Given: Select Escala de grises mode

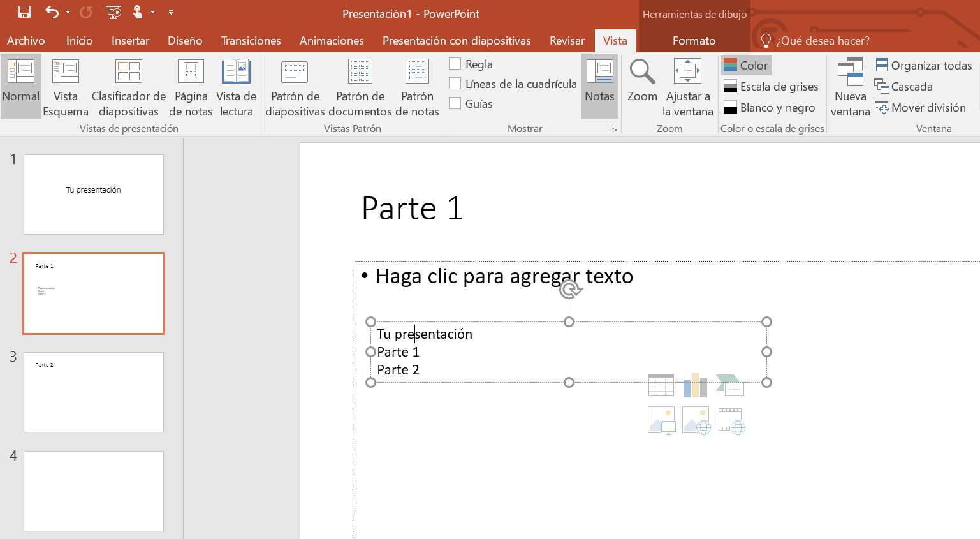Looking at the screenshot, I should click(x=771, y=86).
